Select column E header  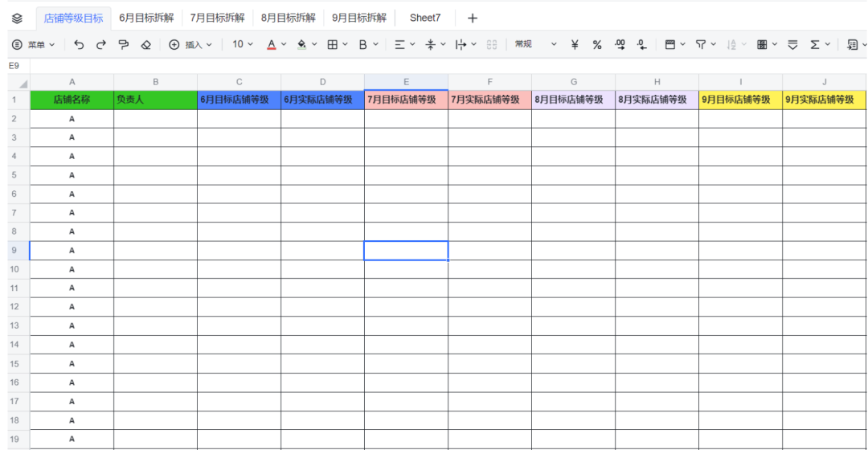(x=407, y=82)
